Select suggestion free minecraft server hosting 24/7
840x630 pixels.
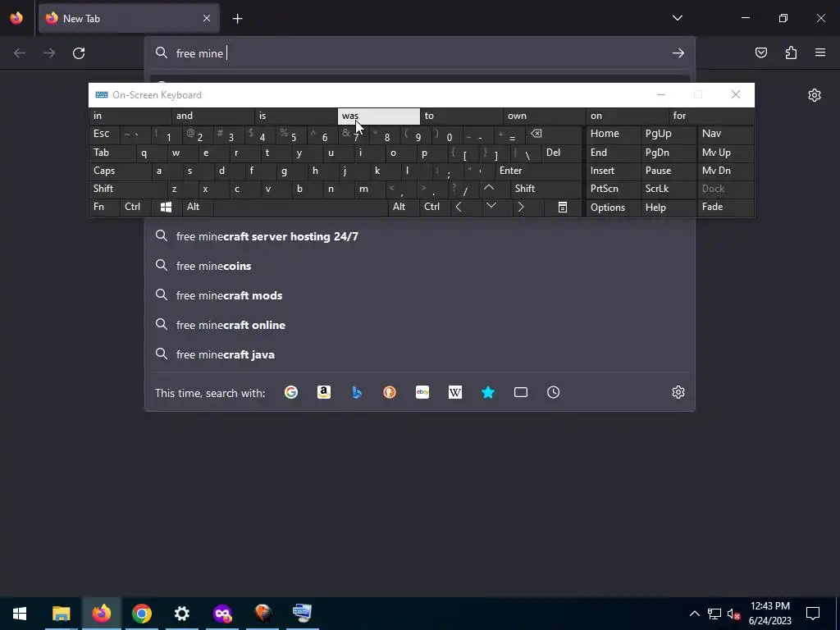click(x=419, y=236)
